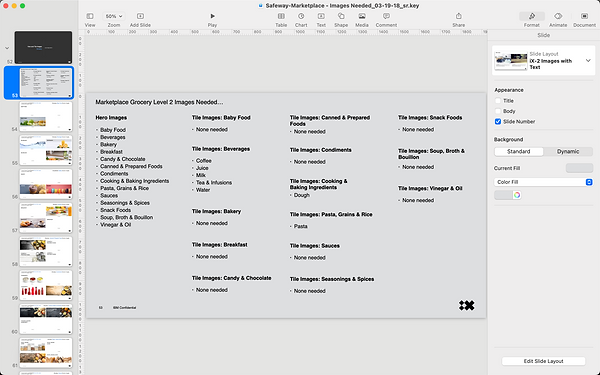Click the Edit Slide Layout button
The image size is (600, 375).
pyautogui.click(x=543, y=361)
